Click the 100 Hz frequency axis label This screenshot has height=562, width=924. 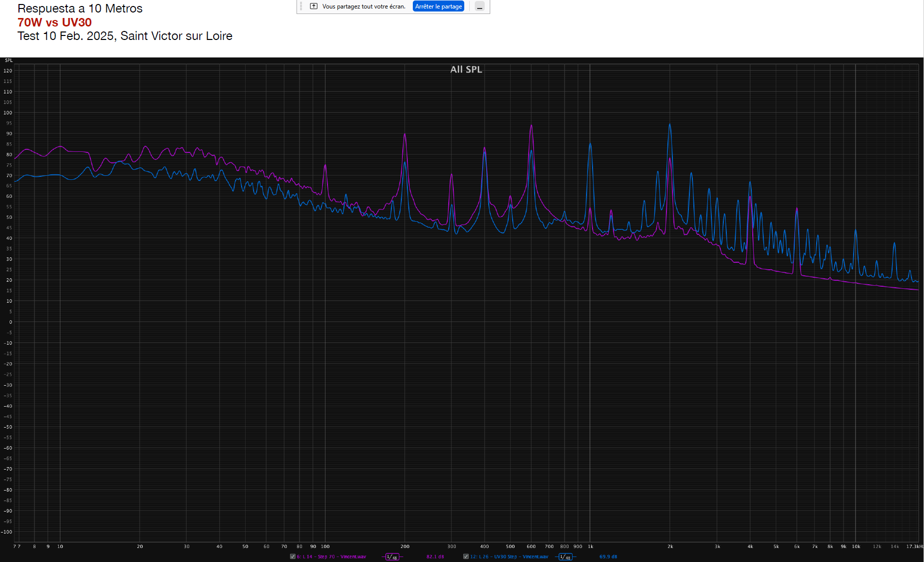click(x=325, y=547)
